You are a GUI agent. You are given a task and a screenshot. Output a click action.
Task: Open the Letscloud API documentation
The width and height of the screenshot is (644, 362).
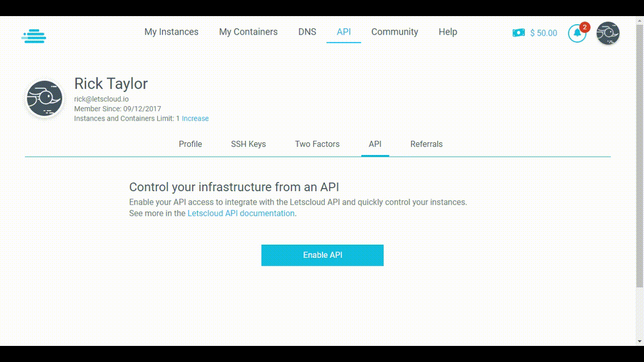pyautogui.click(x=240, y=213)
